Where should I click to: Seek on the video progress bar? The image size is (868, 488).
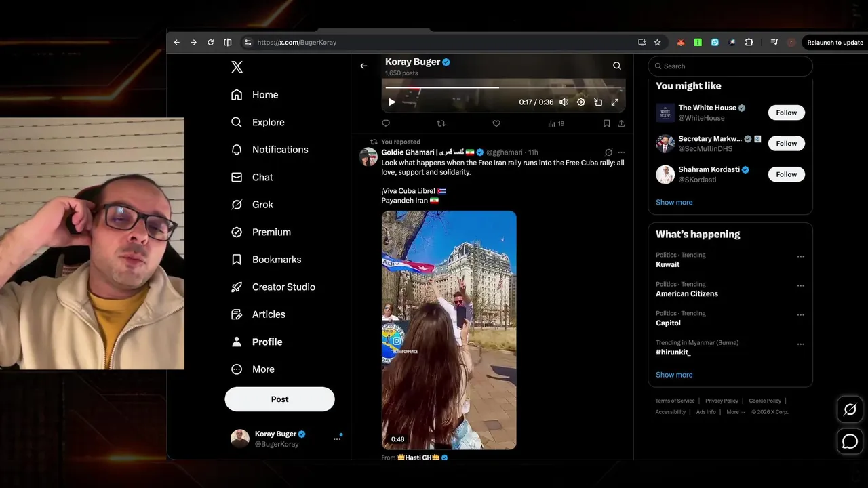[x=503, y=87]
